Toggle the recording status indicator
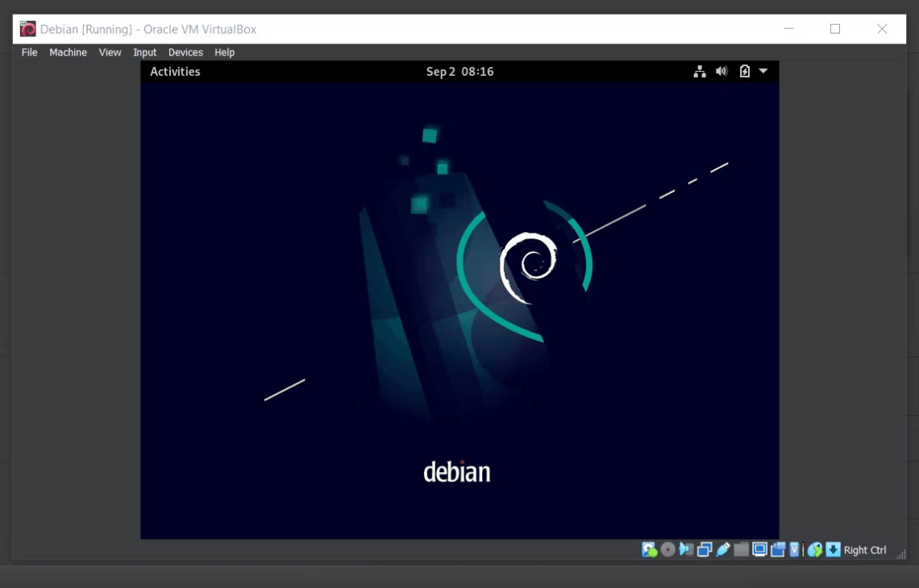919x588 pixels. (x=779, y=549)
